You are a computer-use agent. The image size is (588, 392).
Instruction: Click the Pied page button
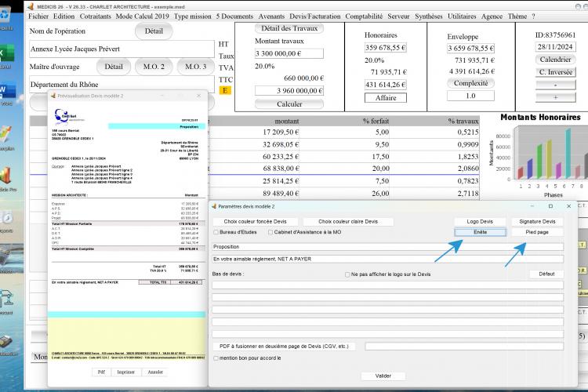tap(537, 232)
